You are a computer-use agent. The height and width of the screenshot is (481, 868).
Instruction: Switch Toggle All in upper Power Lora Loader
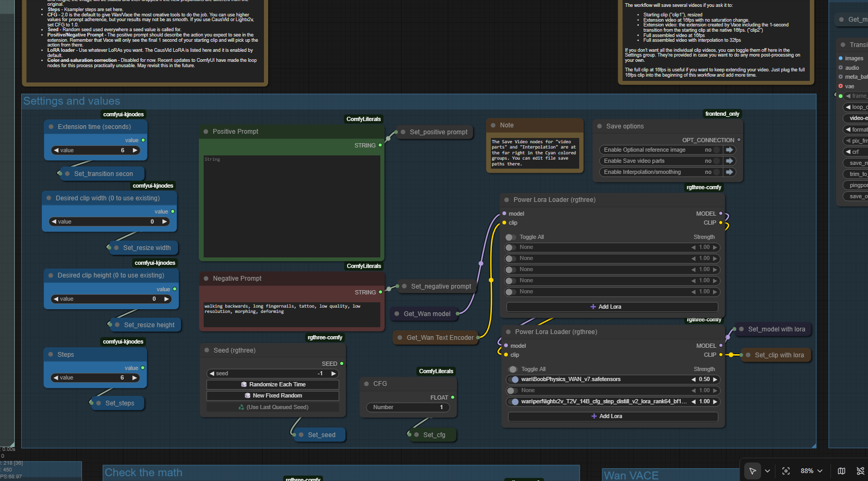(510, 237)
